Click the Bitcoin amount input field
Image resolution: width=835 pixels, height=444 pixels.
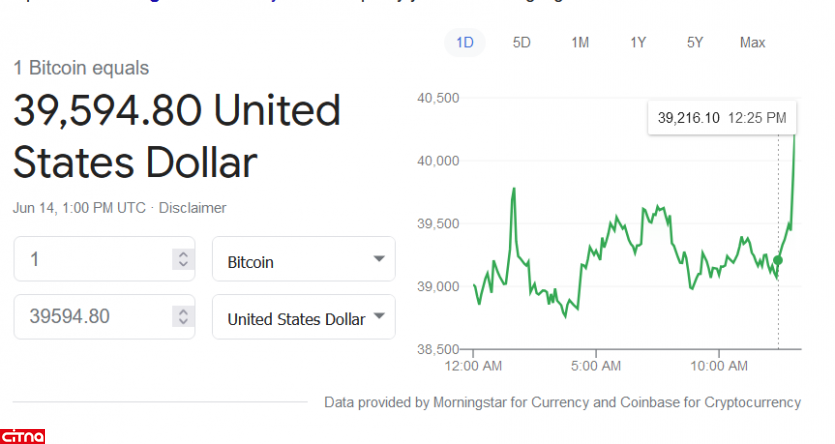click(90, 259)
